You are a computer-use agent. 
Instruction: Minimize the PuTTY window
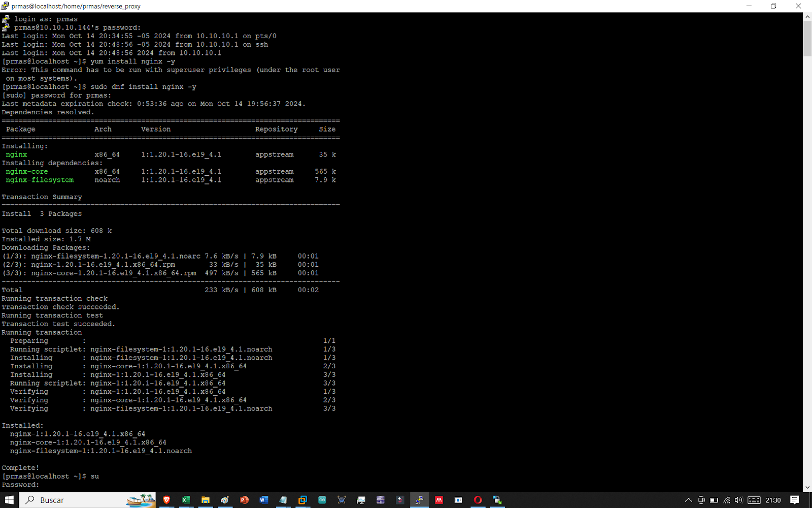(x=749, y=6)
